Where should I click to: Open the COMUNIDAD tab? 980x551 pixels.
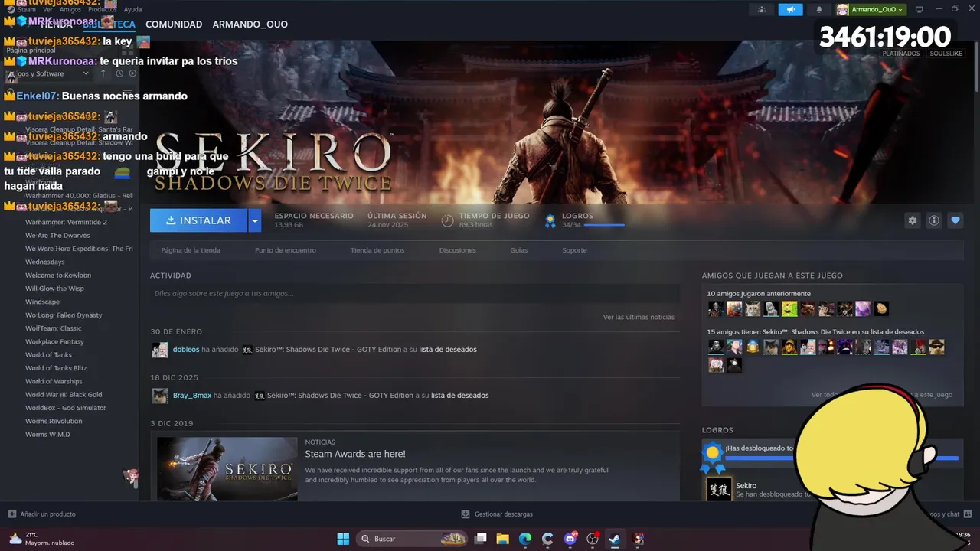(x=174, y=24)
